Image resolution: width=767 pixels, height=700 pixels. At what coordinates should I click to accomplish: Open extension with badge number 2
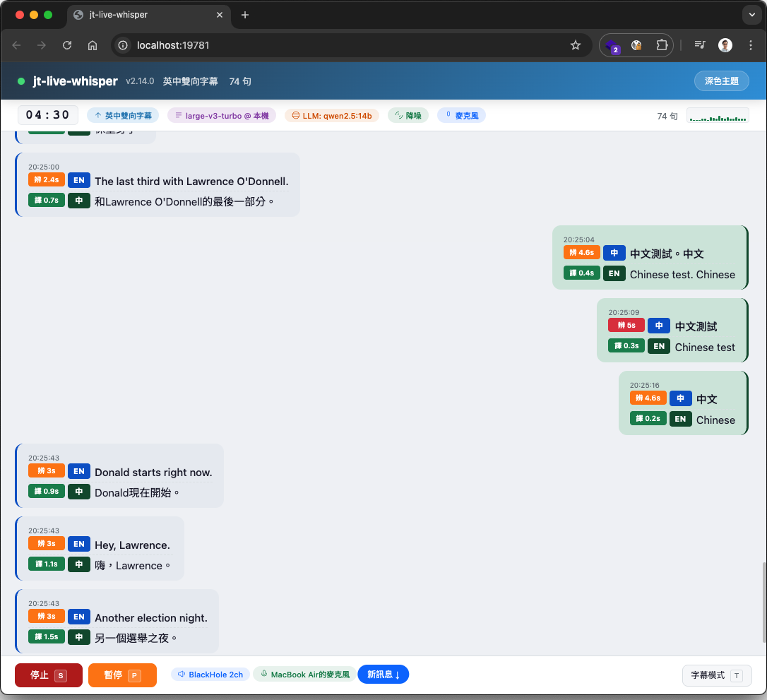pyautogui.click(x=612, y=47)
